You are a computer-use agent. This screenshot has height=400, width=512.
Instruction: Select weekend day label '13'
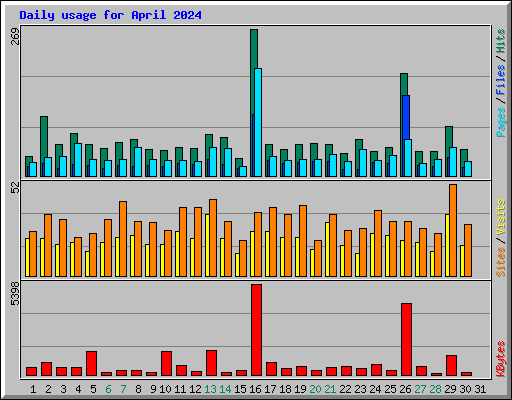[210, 389]
